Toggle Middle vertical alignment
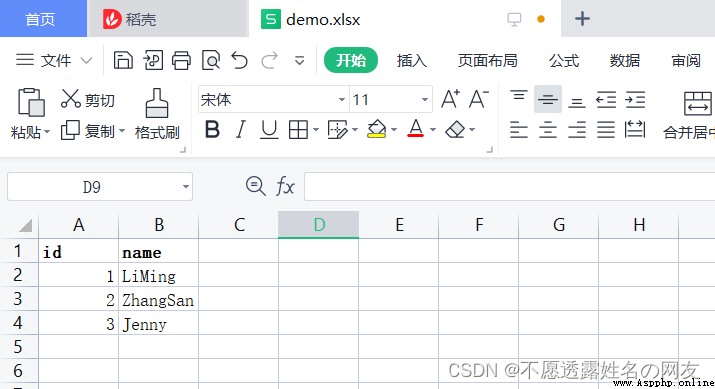 548,99
